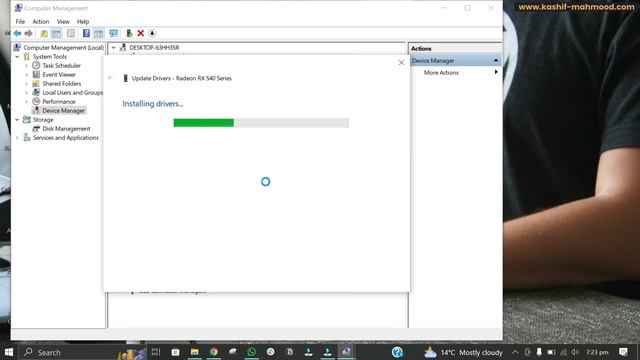Image resolution: width=640 pixels, height=360 pixels.
Task: Select Shared Folders in the tree
Action: click(x=62, y=84)
